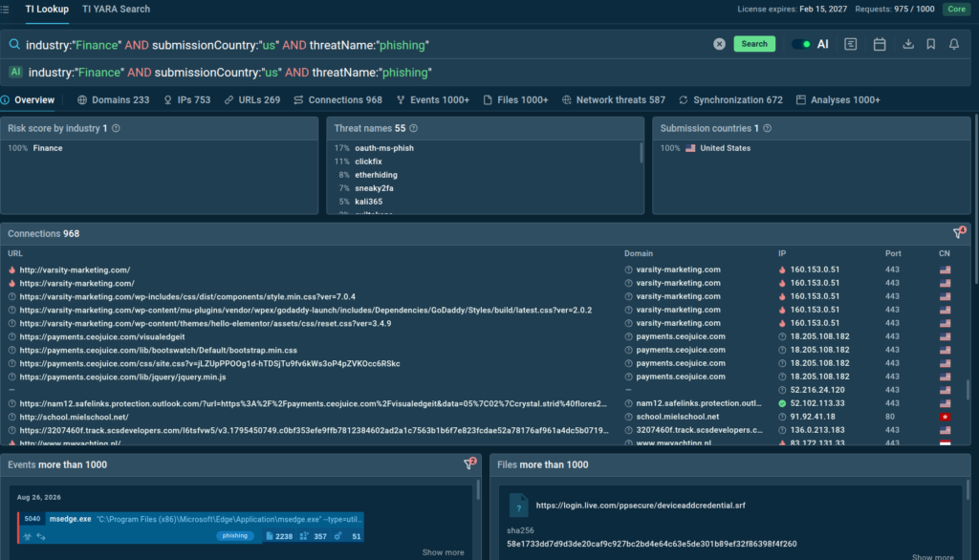Open the notifications bell icon
Image resolution: width=979 pixels, height=560 pixels.
click(954, 44)
